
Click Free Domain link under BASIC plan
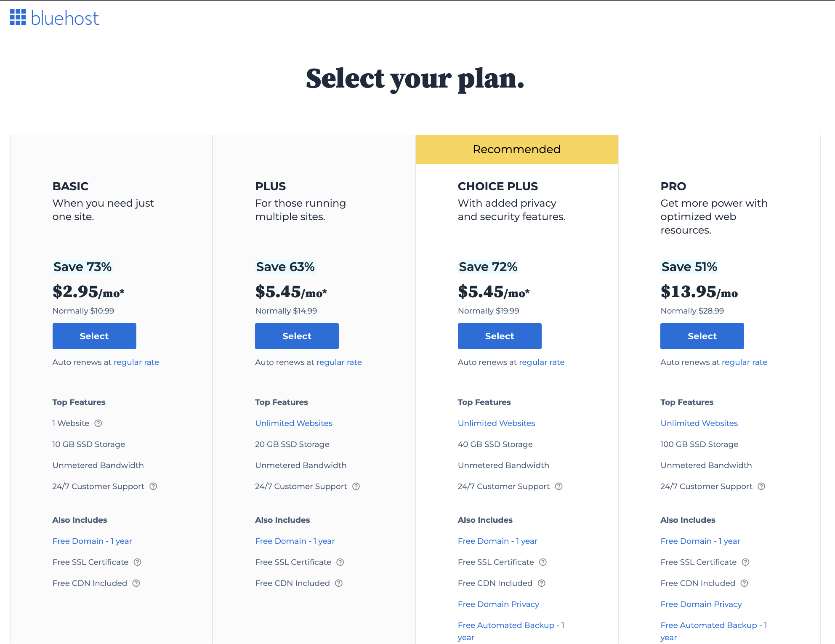(92, 541)
